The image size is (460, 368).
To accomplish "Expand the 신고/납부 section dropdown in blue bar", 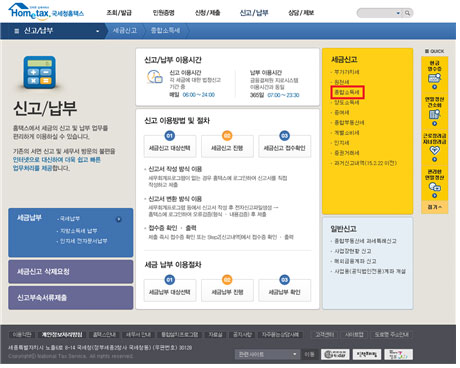I will tap(98, 31).
